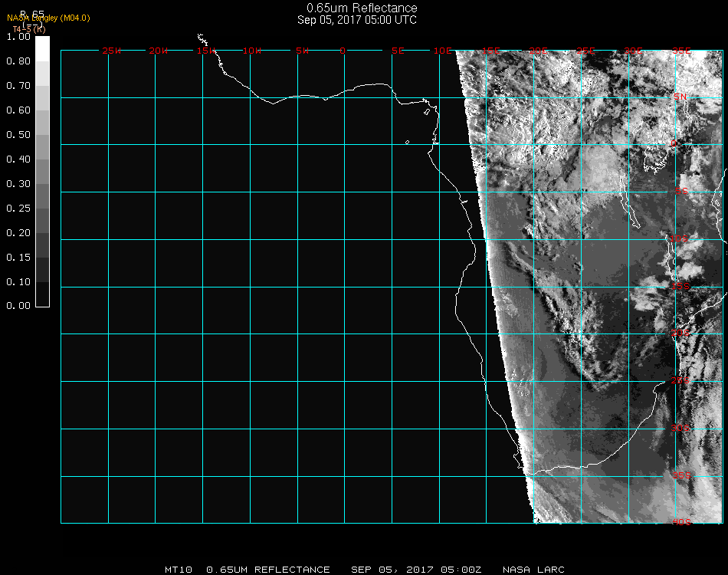Click the 15W longitude label
The height and width of the screenshot is (575, 728).
pos(205,51)
